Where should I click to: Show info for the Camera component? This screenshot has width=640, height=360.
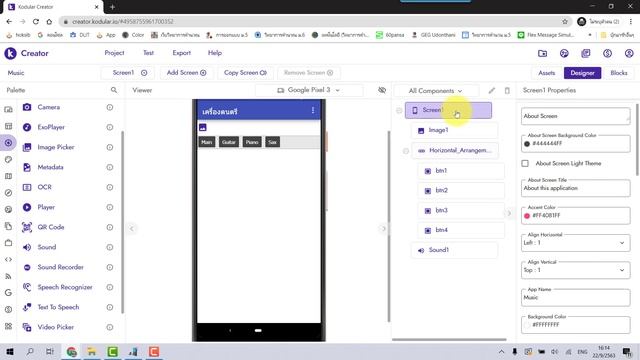coord(110,107)
